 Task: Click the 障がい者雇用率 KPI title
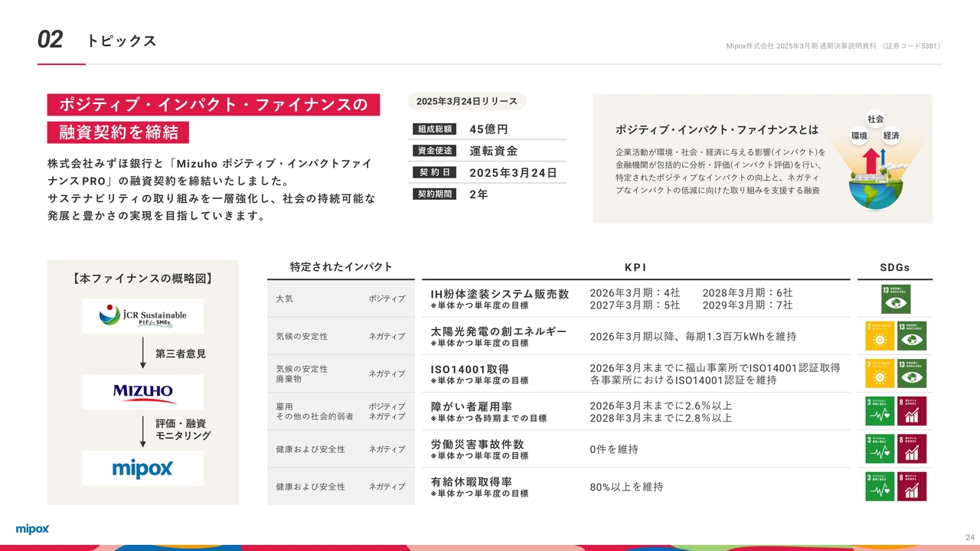[472, 406]
